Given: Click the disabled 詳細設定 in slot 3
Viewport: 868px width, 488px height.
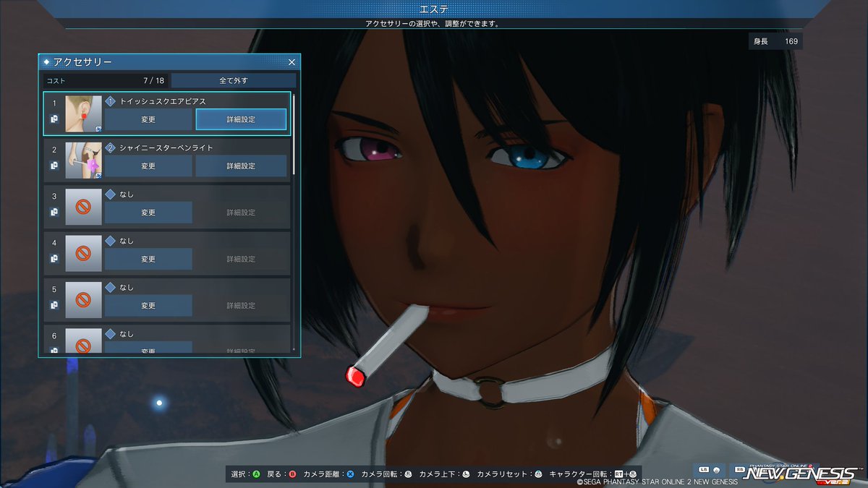Looking at the screenshot, I should [241, 213].
